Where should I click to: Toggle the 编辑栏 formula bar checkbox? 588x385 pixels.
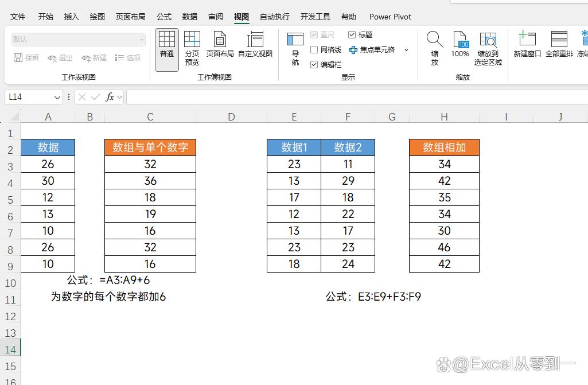coord(314,65)
